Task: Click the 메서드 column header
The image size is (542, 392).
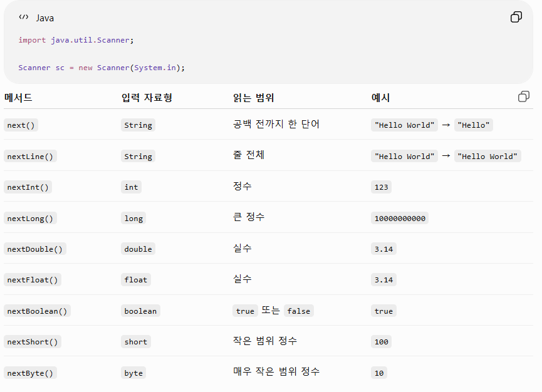Action: click(x=18, y=98)
